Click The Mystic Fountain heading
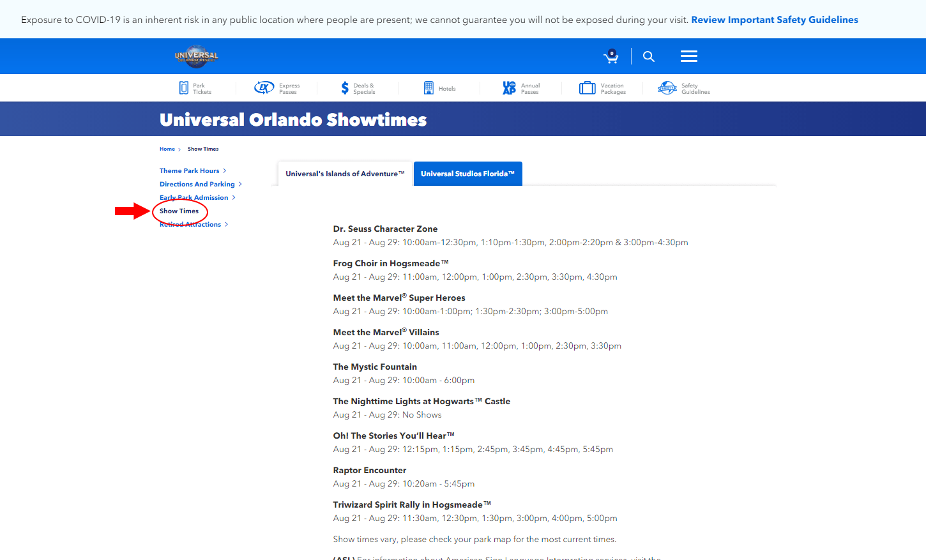This screenshot has width=926, height=560. click(375, 367)
